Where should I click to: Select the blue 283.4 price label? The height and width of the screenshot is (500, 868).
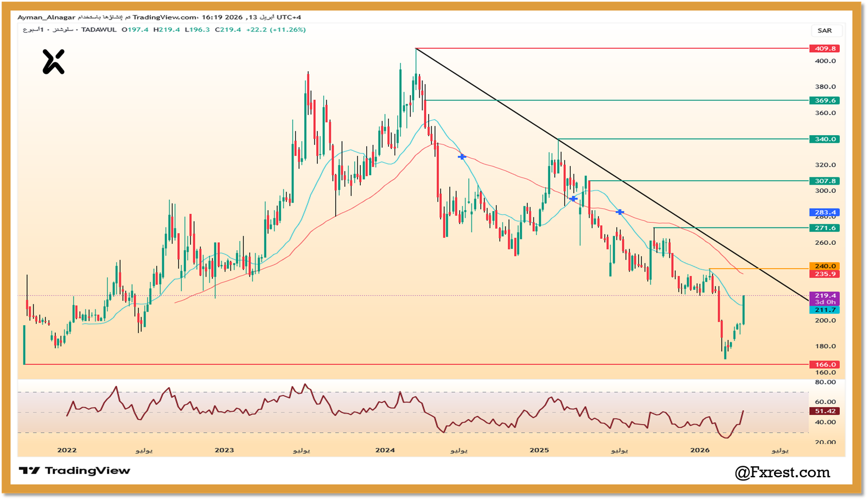click(x=824, y=212)
